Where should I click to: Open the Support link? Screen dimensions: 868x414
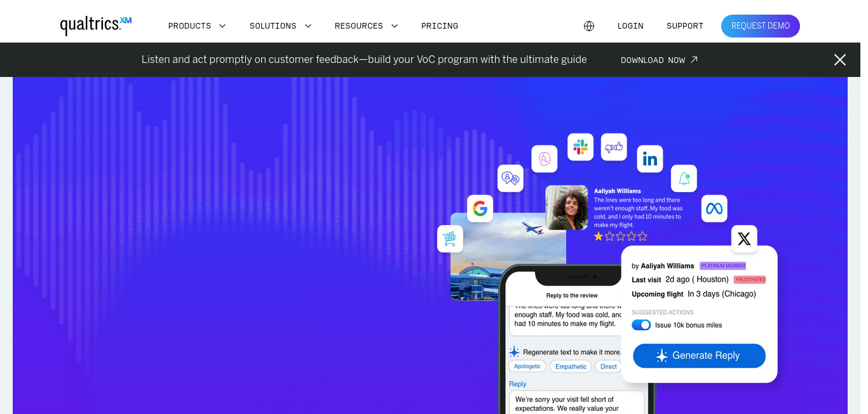(x=685, y=26)
